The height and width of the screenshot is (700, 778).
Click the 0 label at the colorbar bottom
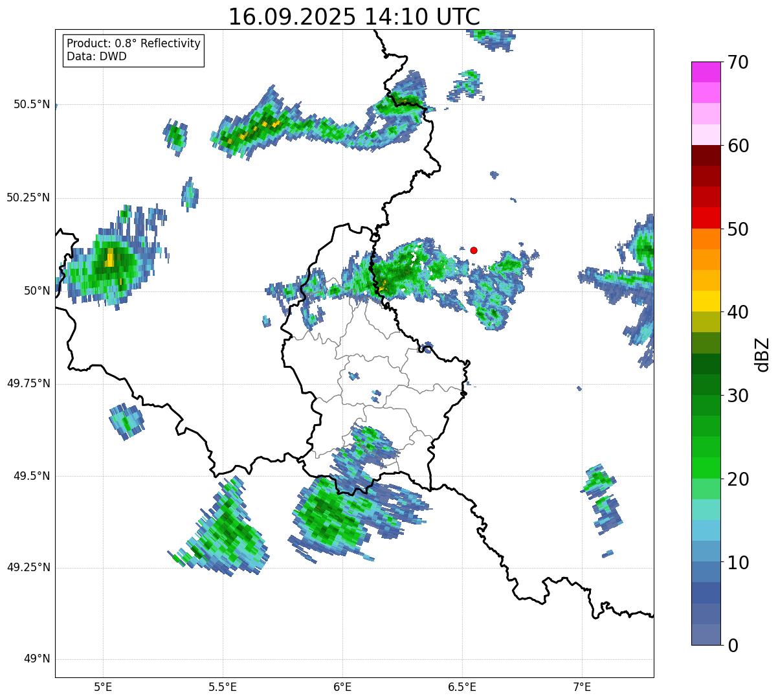pyautogui.click(x=731, y=646)
